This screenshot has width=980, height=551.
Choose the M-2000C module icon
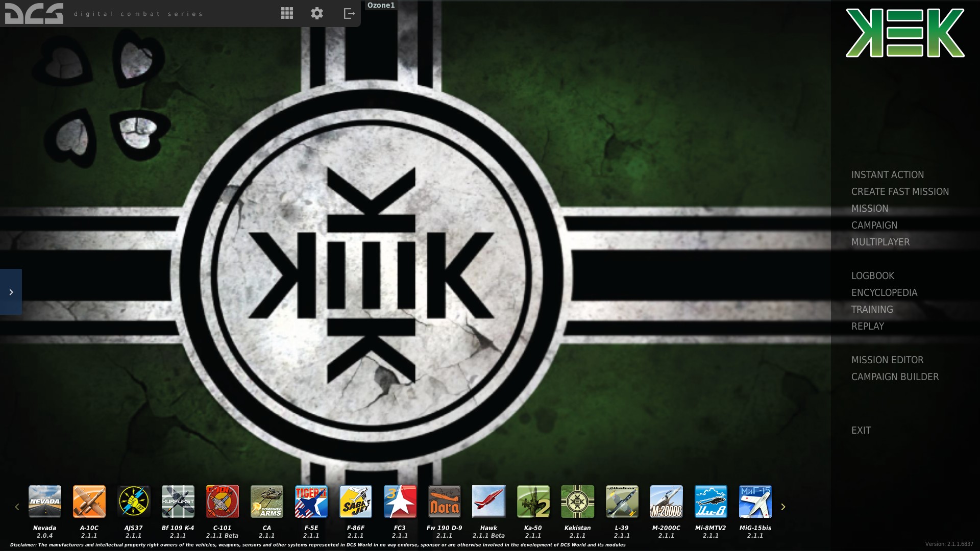tap(666, 501)
